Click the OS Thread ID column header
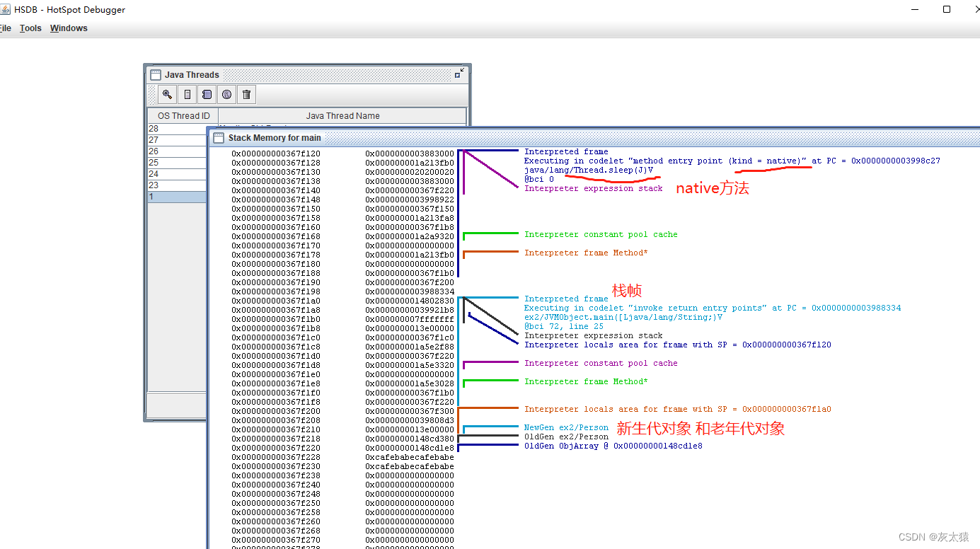 (183, 116)
